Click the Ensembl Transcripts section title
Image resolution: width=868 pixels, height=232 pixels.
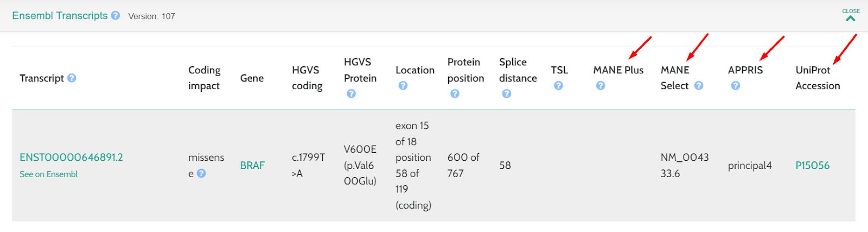click(x=60, y=16)
